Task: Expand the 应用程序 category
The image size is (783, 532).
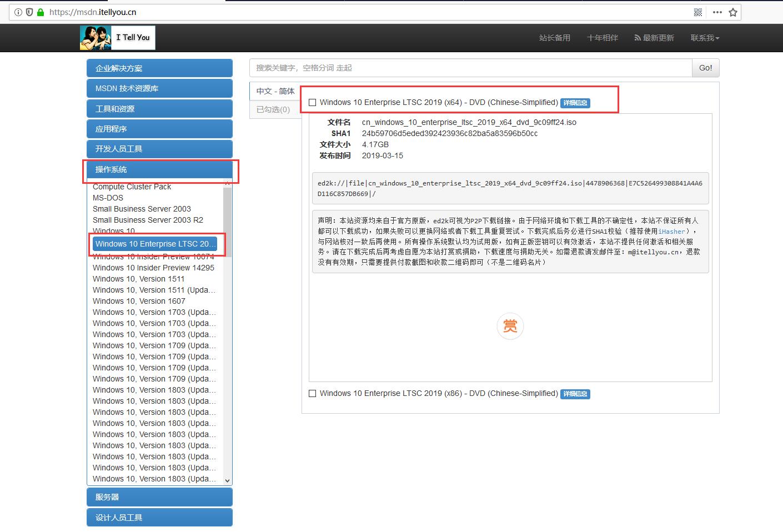Action: point(159,129)
